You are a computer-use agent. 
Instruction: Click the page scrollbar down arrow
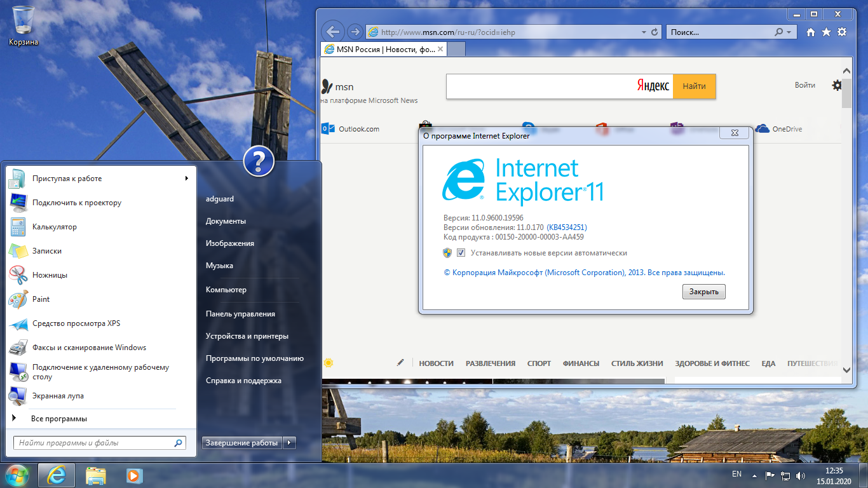[x=846, y=370]
